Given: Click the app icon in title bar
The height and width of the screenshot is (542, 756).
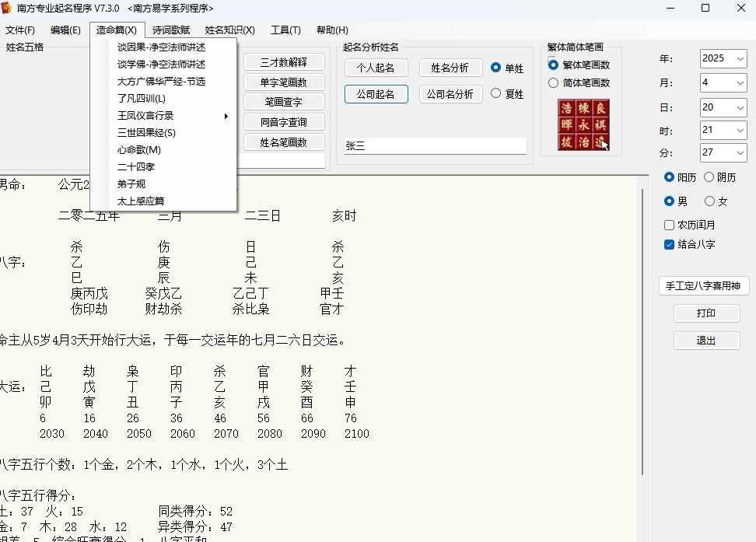Looking at the screenshot, I should click(x=6, y=8).
